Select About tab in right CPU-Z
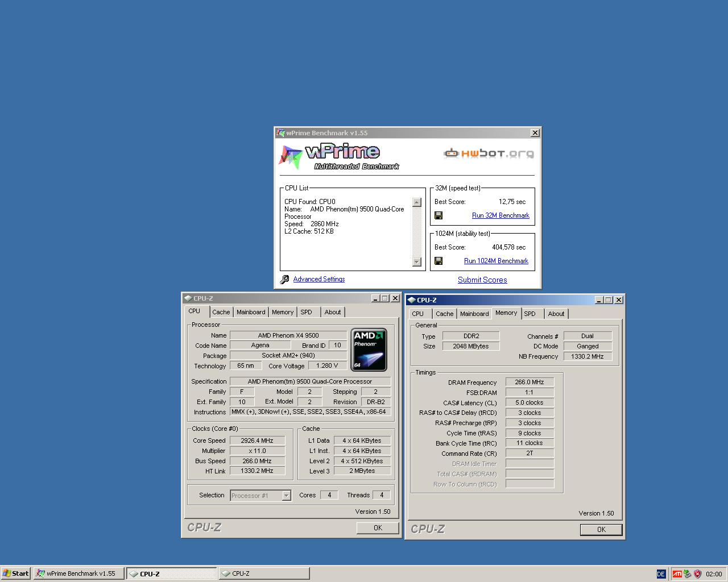The image size is (728, 582). click(x=556, y=314)
